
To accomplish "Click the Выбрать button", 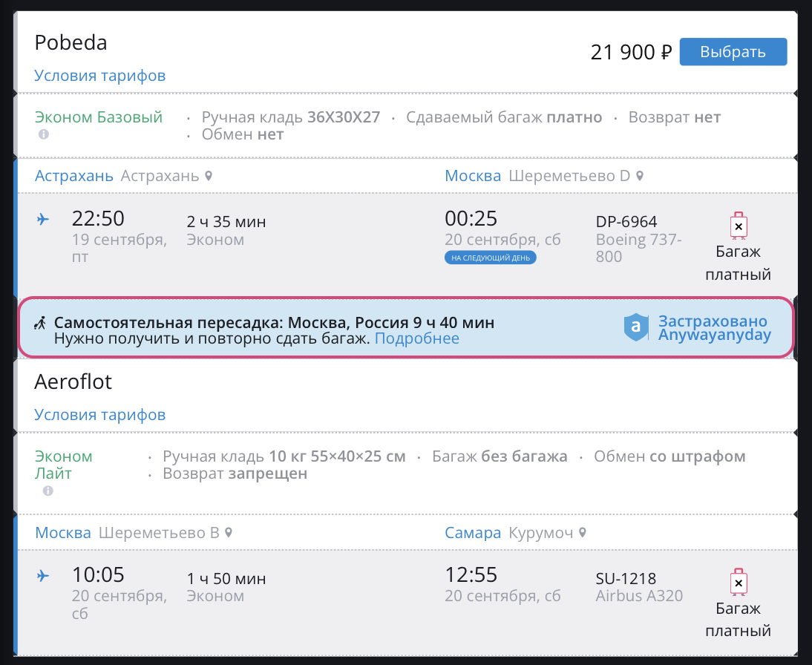I will [733, 52].
